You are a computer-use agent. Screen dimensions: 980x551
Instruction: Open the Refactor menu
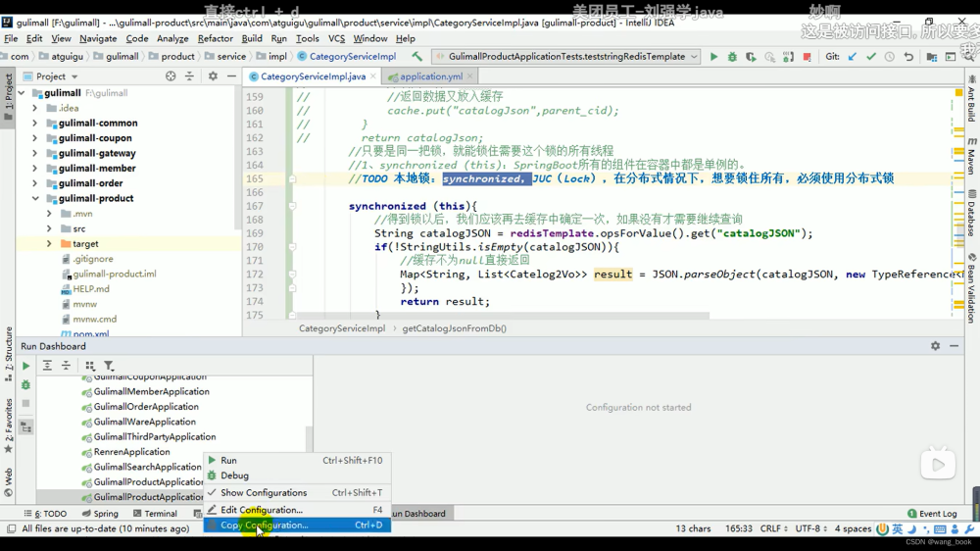pos(215,38)
